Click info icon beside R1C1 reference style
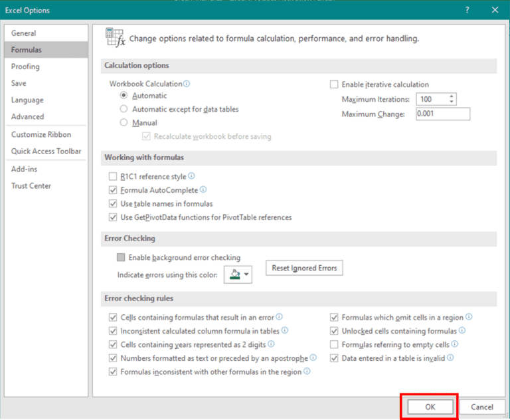510x420 pixels. 191,177
